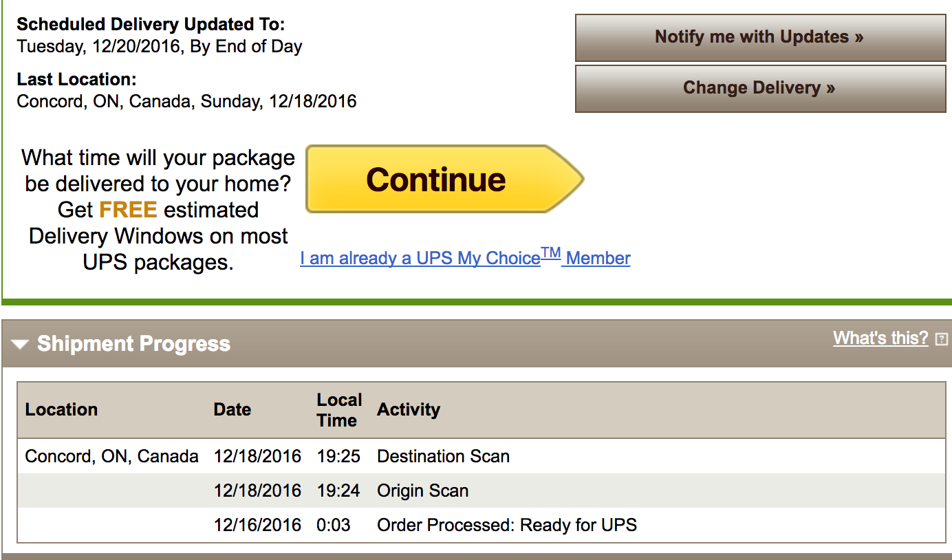Select the Destination Scan activity row
Viewport: 952px width, 560px height.
coord(481,456)
